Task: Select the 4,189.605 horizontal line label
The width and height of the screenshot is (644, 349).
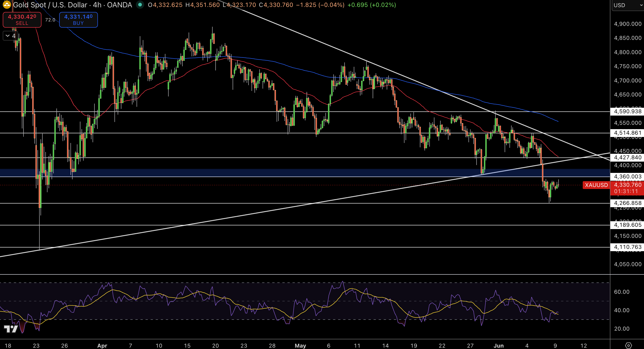Action: 627,225
